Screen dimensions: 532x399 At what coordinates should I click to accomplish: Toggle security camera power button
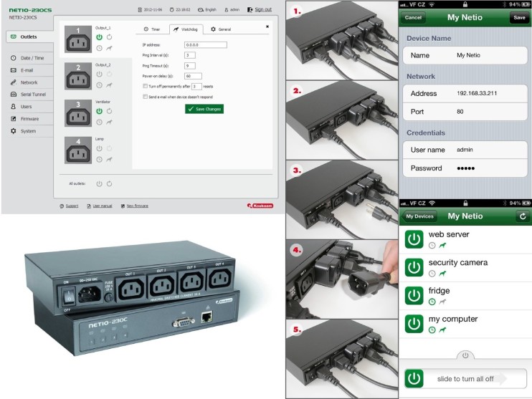coord(413,267)
